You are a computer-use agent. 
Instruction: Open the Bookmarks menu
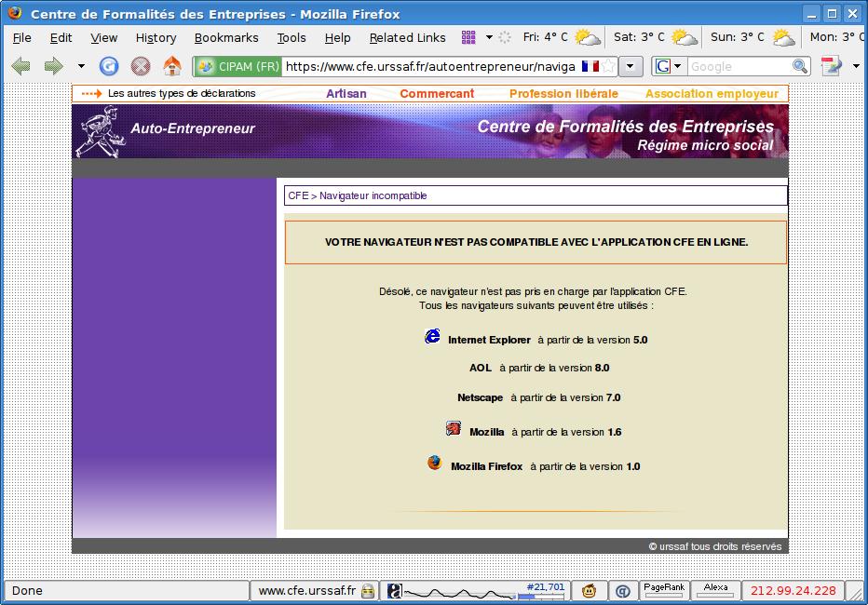click(226, 38)
